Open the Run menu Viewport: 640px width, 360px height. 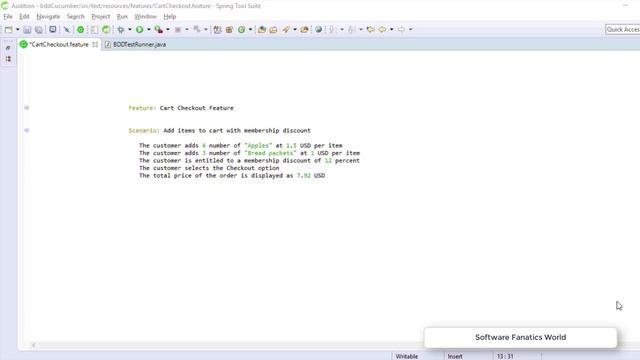122,17
